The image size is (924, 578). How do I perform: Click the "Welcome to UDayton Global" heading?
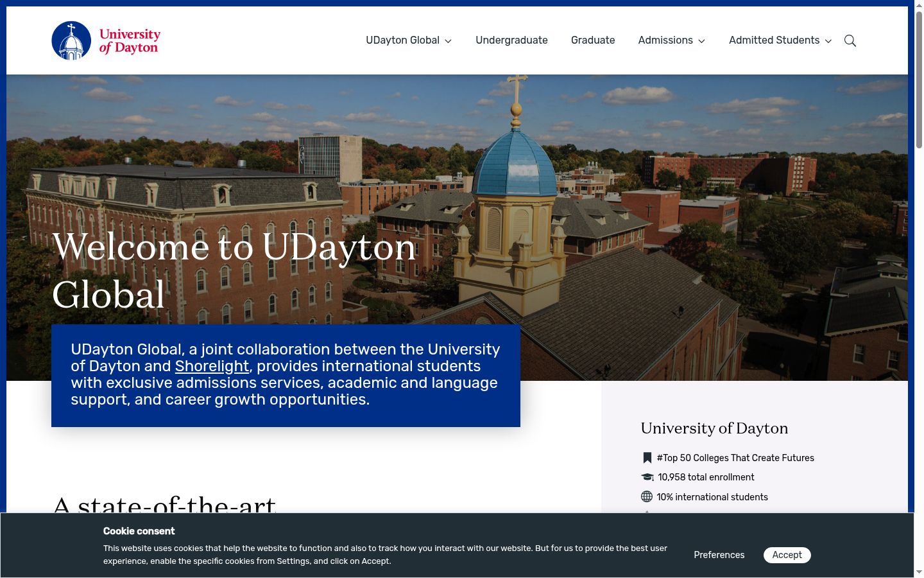235,270
